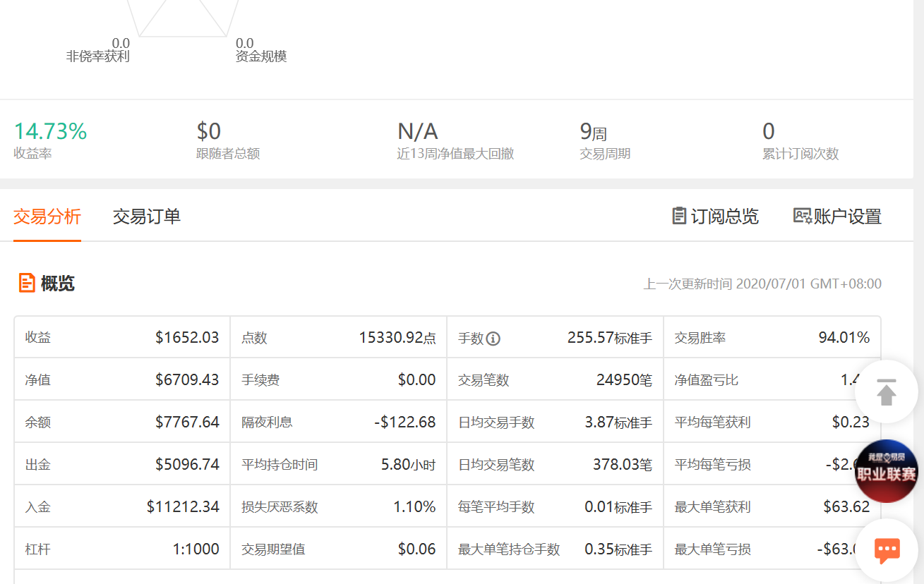Click the 日均交易手数 value 3.87标准手

[x=619, y=422]
